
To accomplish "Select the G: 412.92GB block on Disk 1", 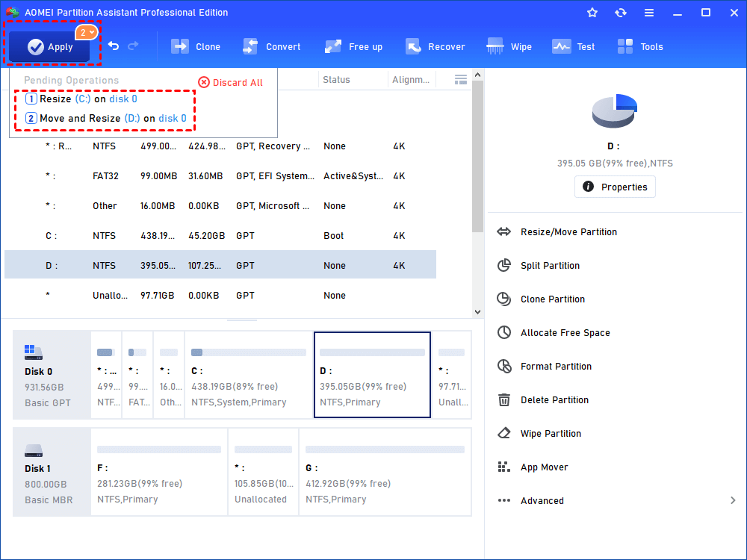I will click(x=385, y=472).
